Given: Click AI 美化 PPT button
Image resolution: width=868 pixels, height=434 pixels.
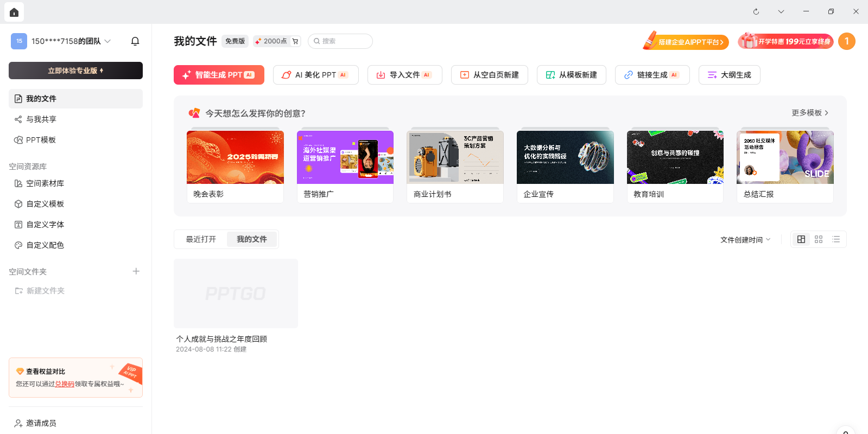Looking at the screenshot, I should 315,75.
